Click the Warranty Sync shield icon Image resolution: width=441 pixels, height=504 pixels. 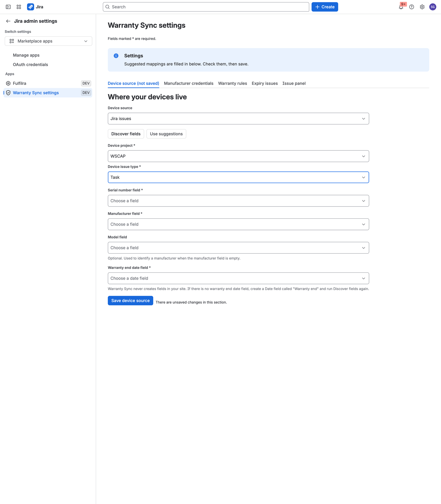pyautogui.click(x=8, y=93)
